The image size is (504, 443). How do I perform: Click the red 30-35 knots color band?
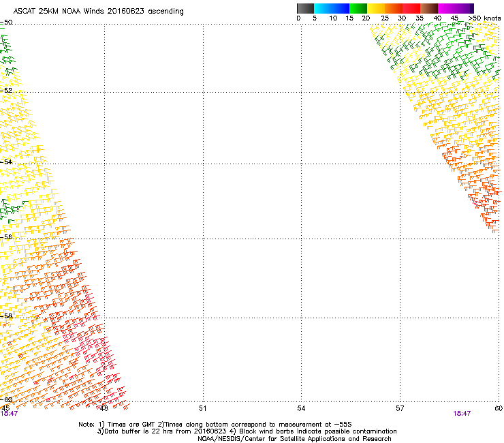click(x=411, y=8)
